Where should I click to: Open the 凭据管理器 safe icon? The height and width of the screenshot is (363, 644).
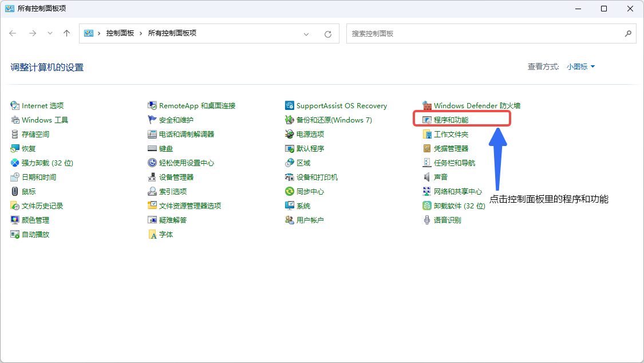point(427,149)
